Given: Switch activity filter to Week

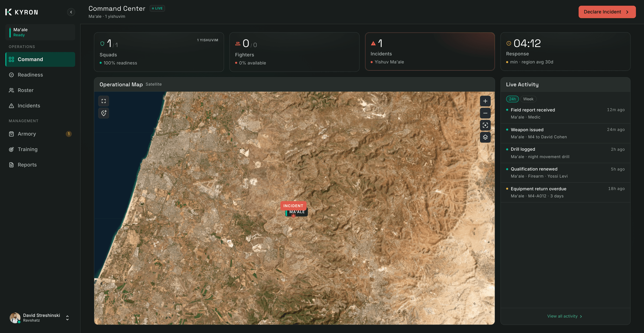Looking at the screenshot, I should 528,99.
